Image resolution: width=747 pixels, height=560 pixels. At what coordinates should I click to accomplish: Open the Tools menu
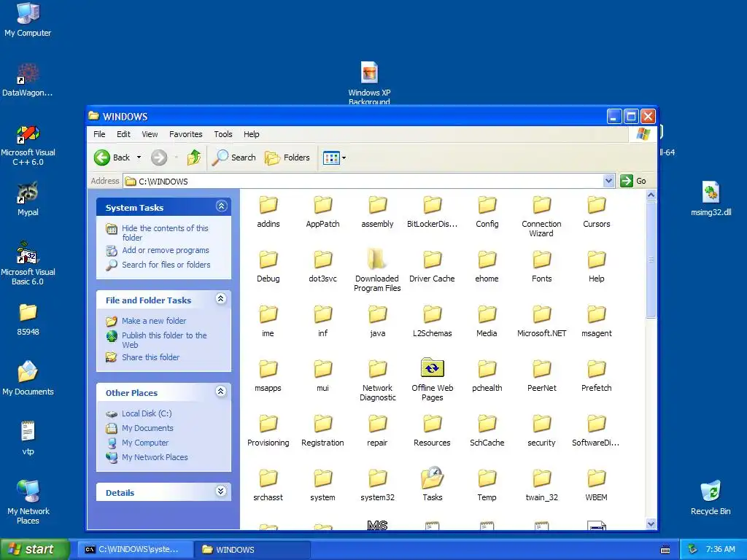[223, 134]
